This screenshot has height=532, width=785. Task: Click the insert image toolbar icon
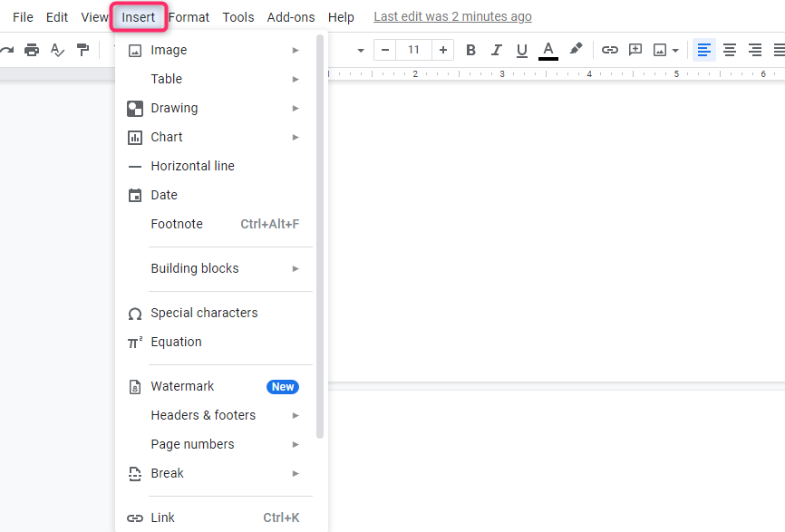click(x=660, y=50)
